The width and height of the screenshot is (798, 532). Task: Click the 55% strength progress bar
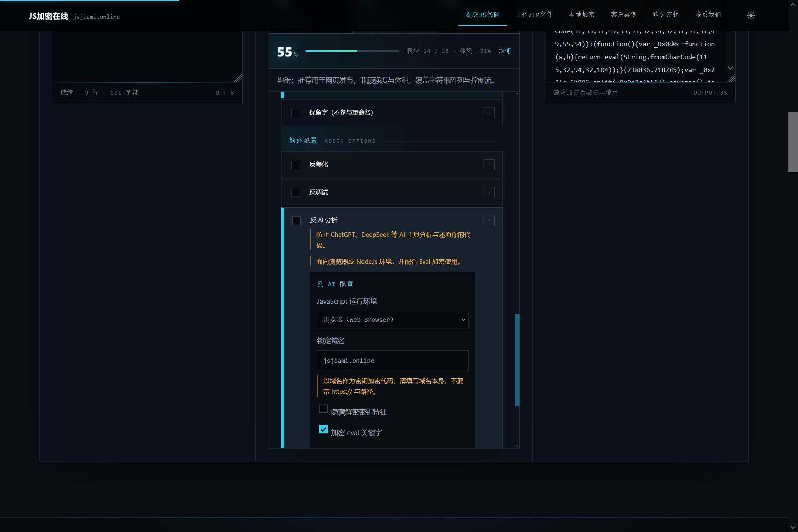point(352,51)
